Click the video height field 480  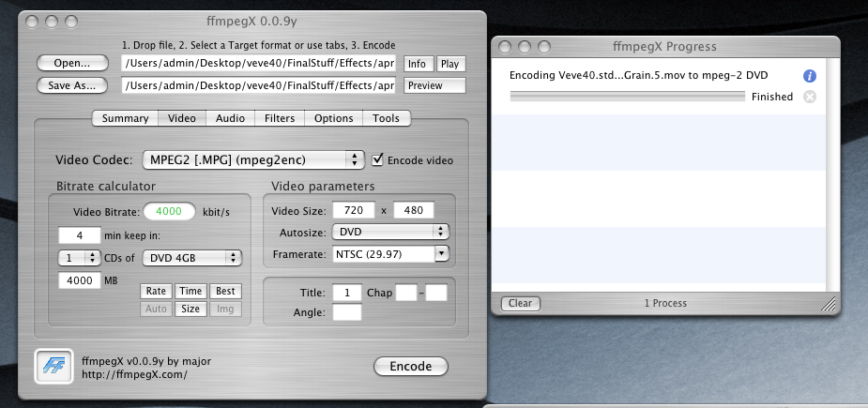click(414, 210)
